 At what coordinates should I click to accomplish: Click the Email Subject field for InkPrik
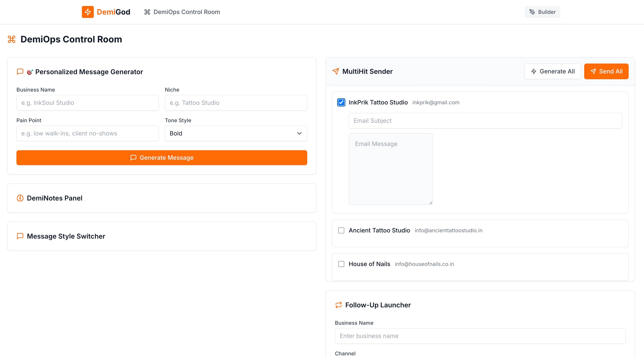tap(485, 121)
